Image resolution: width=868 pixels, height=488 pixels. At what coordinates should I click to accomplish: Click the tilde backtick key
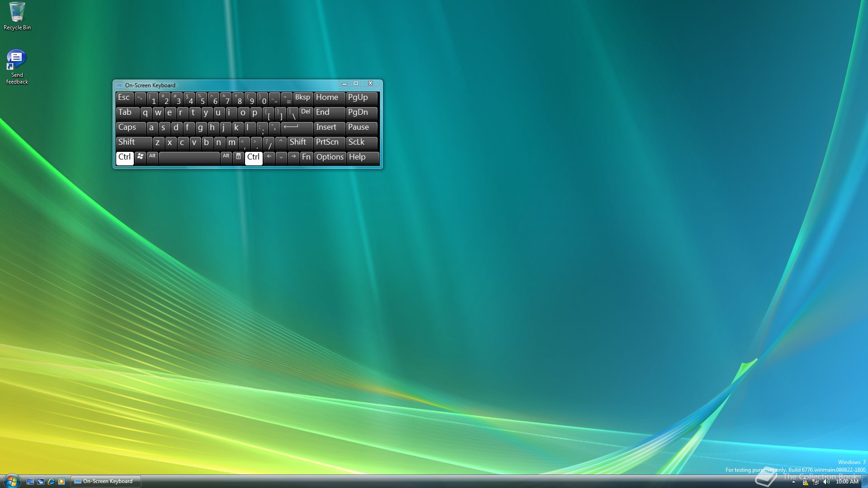pyautogui.click(x=140, y=99)
